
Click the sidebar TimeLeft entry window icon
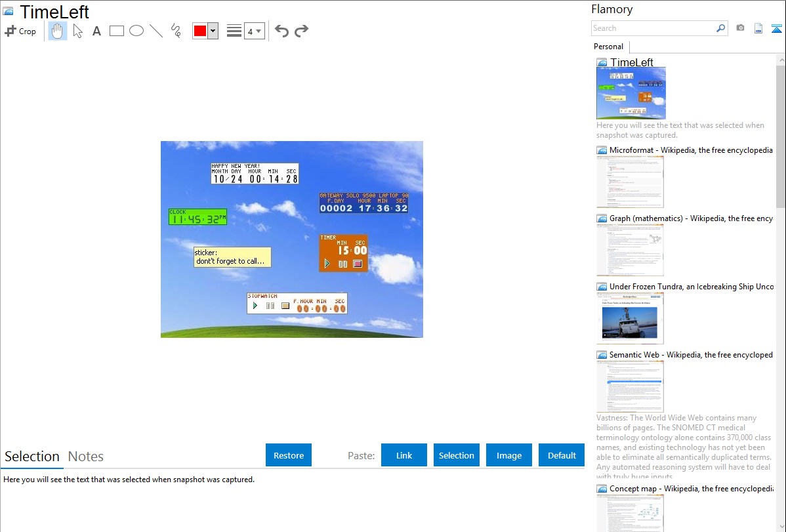pyautogui.click(x=602, y=62)
